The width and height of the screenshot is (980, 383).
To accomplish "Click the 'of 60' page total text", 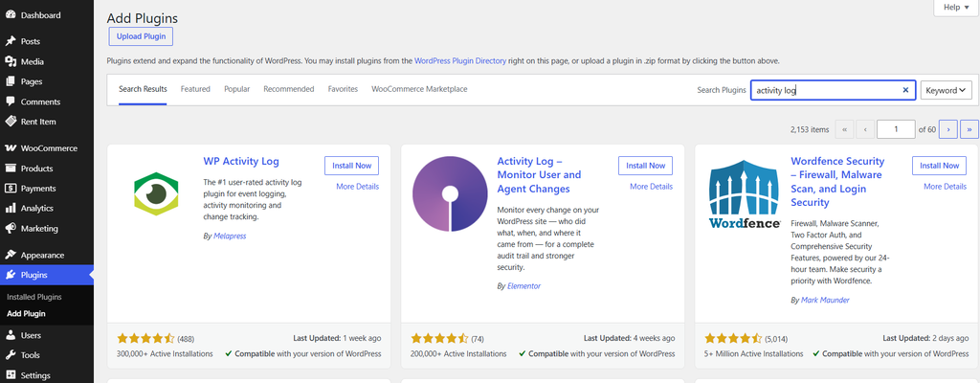I will point(926,129).
